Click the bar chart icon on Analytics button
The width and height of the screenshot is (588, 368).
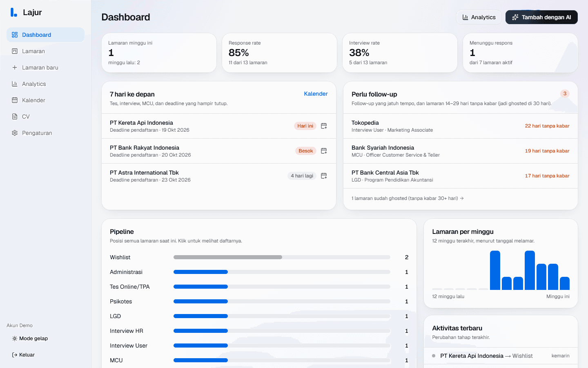tap(465, 17)
